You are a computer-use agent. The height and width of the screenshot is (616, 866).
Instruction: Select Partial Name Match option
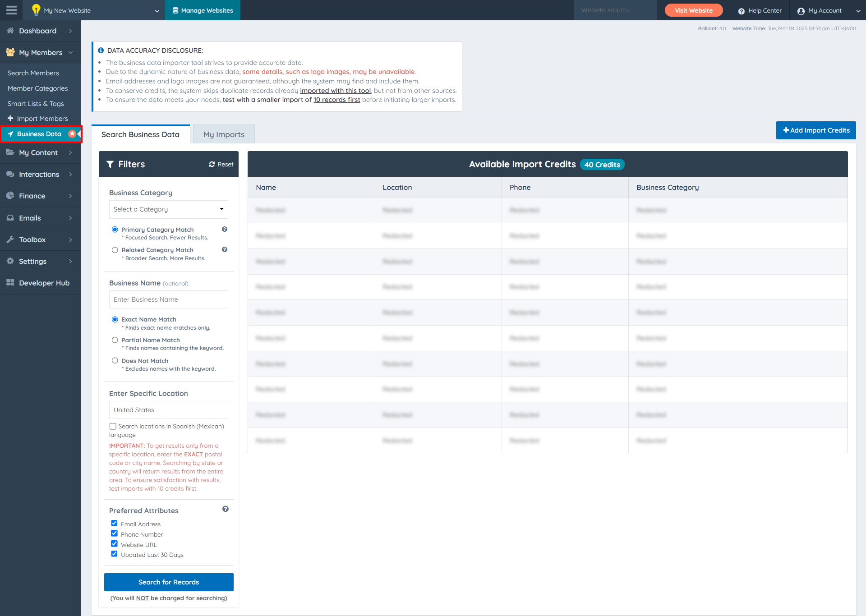115,340
